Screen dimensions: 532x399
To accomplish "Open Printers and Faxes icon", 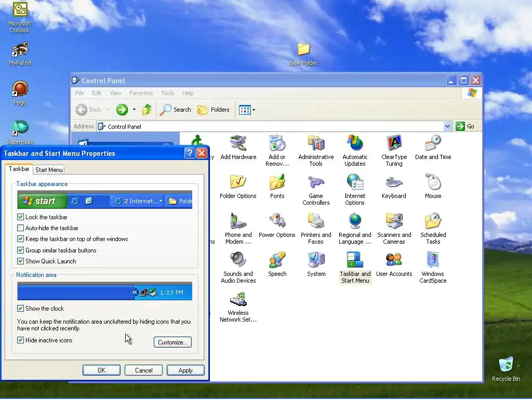I will (x=316, y=229).
